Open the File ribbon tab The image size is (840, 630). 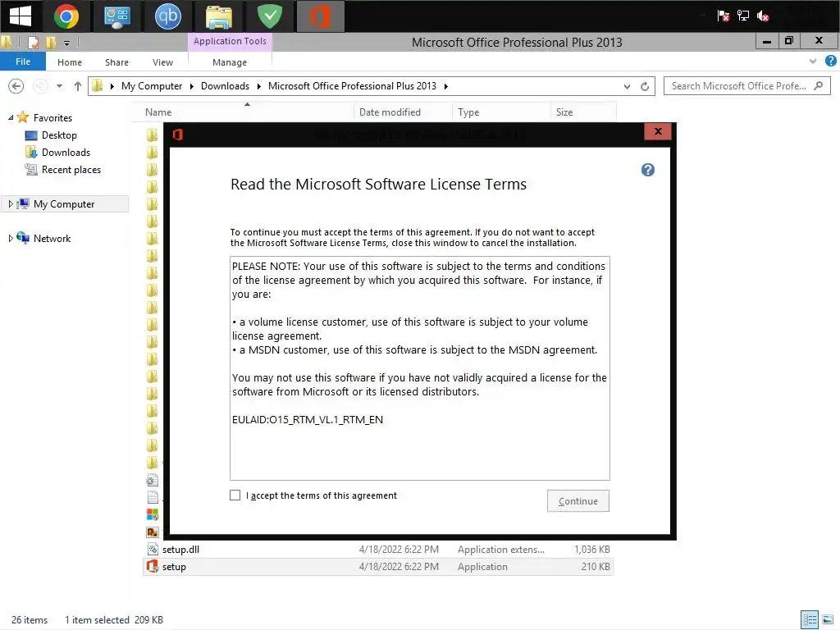point(22,62)
